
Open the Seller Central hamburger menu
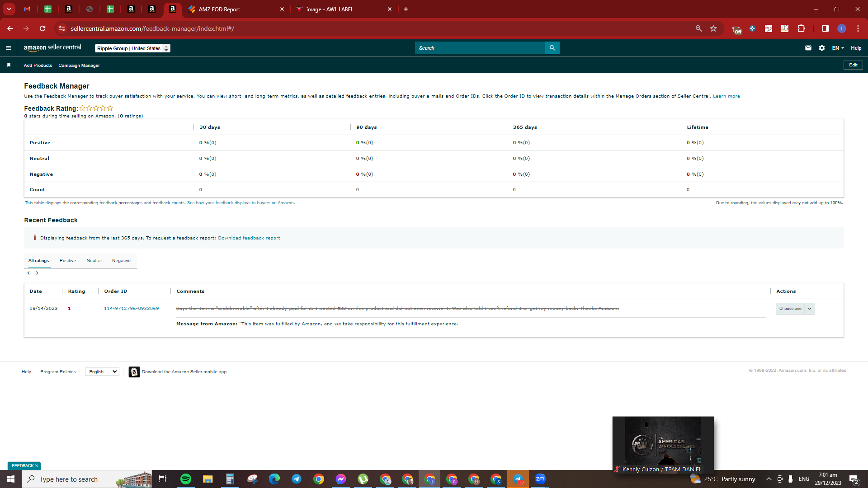9,48
